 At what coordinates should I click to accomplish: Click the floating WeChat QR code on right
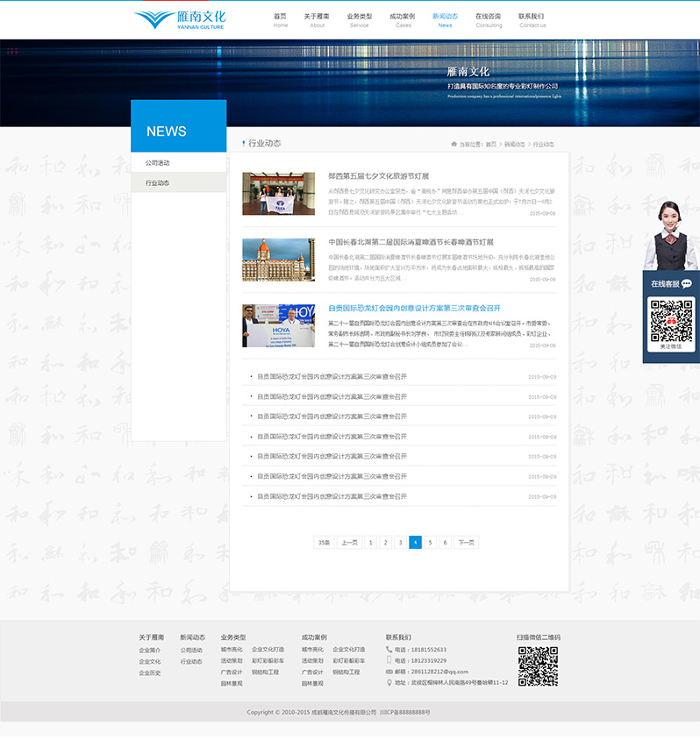click(671, 320)
